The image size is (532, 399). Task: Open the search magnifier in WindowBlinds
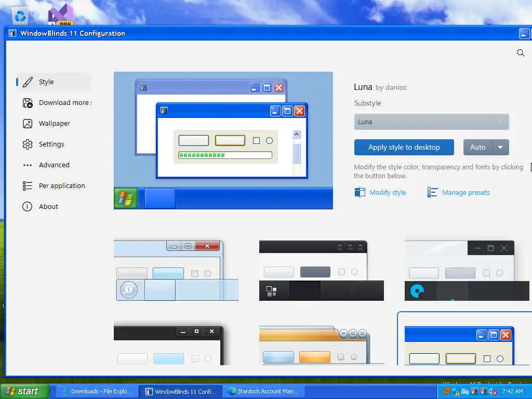[x=521, y=53]
